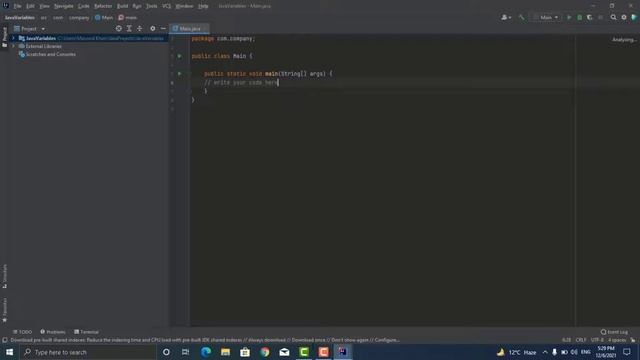Click the green Run button
640x360 pixels.
569,18
